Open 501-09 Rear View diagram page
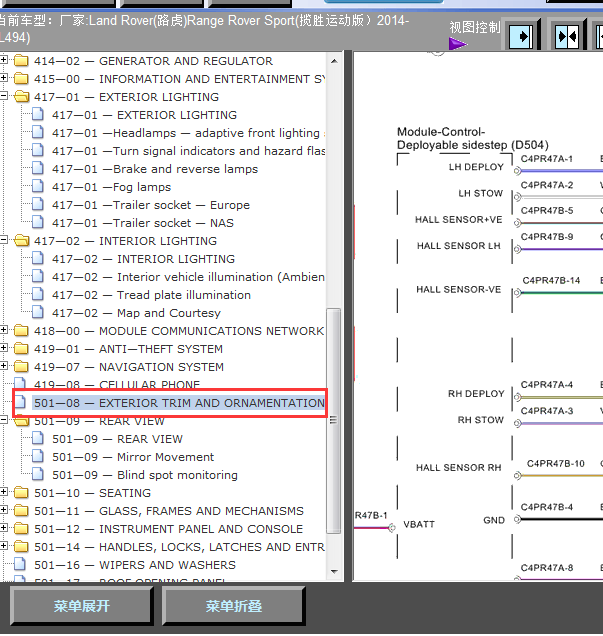This screenshot has width=603, height=636. 118,439
